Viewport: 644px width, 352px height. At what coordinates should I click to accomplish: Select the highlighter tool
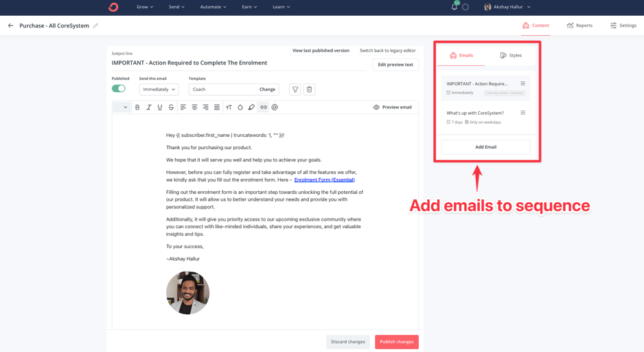251,107
